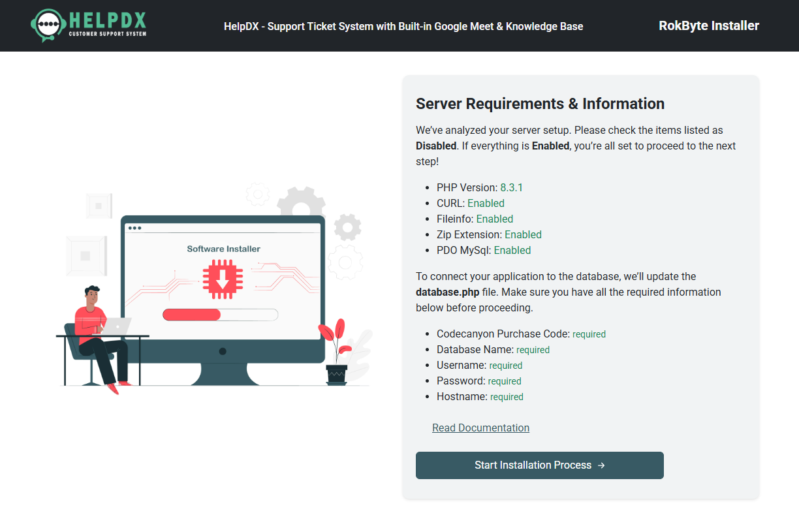Click the PDO MySql Enabled status
799x532 pixels.
512,250
